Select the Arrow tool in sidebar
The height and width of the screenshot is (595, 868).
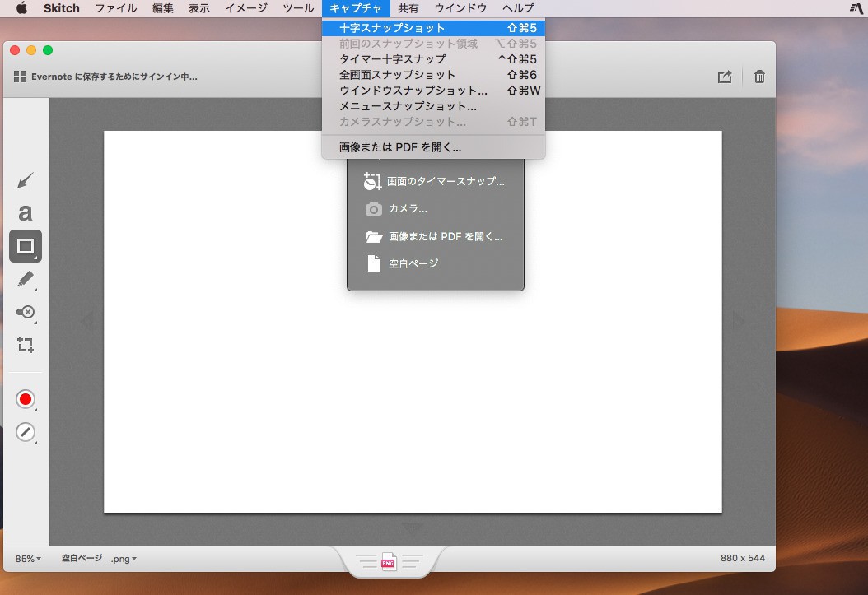[26, 180]
